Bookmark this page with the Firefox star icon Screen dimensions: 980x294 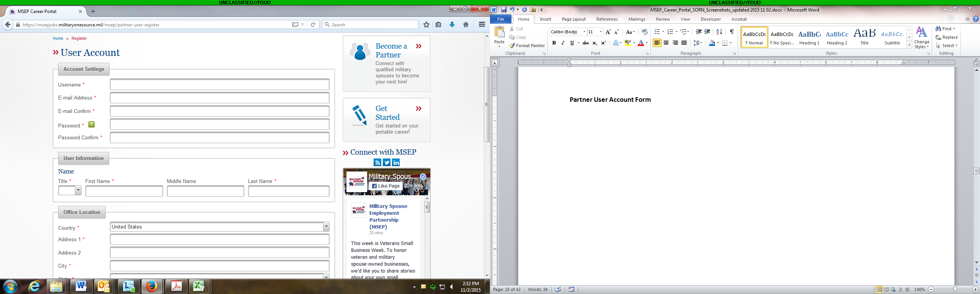tap(426, 24)
